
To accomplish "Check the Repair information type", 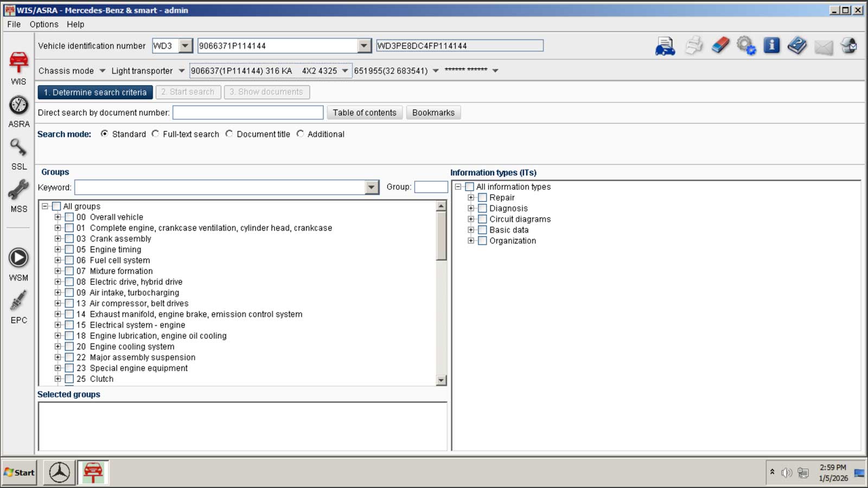I will pos(482,198).
